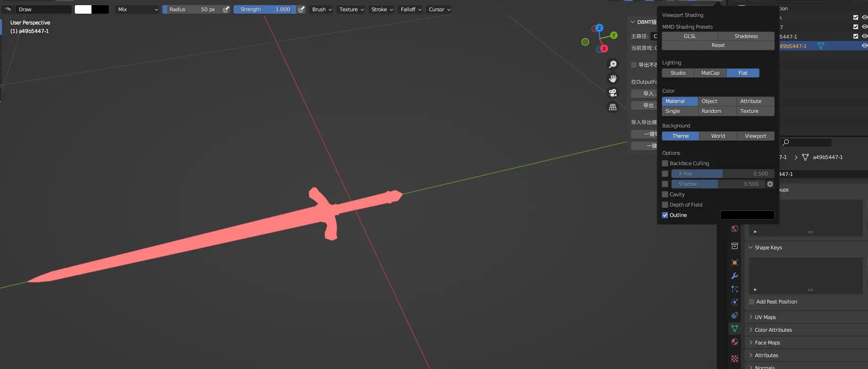Viewport: 868px width, 369px height.
Task: Toggle strength pen pressure icon
Action: (x=301, y=9)
